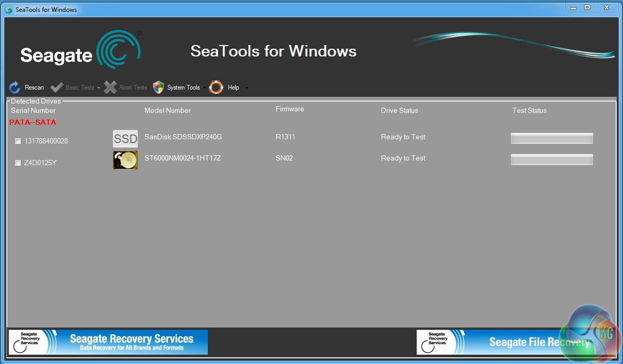Click the Model Number column header
The height and width of the screenshot is (364, 623).
click(167, 110)
